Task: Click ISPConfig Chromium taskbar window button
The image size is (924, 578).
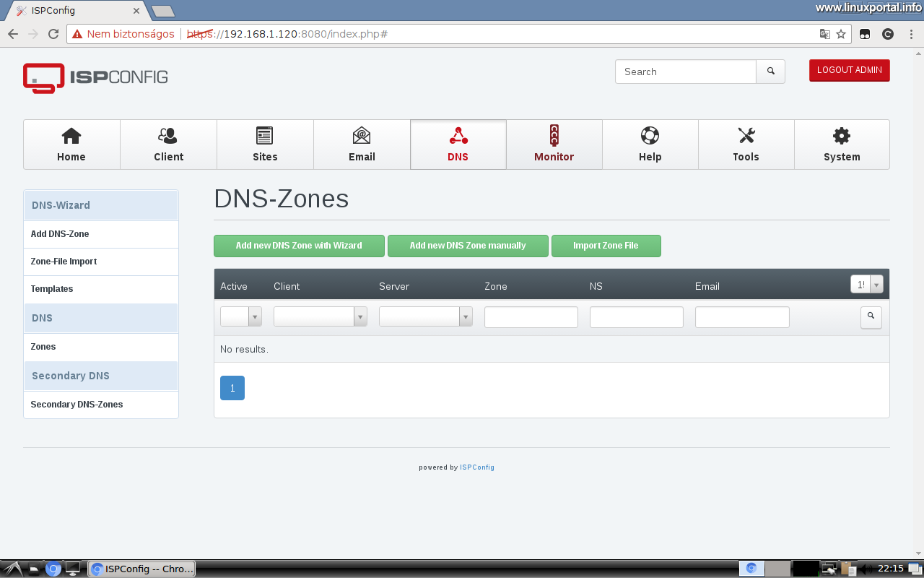Action: coord(141,569)
